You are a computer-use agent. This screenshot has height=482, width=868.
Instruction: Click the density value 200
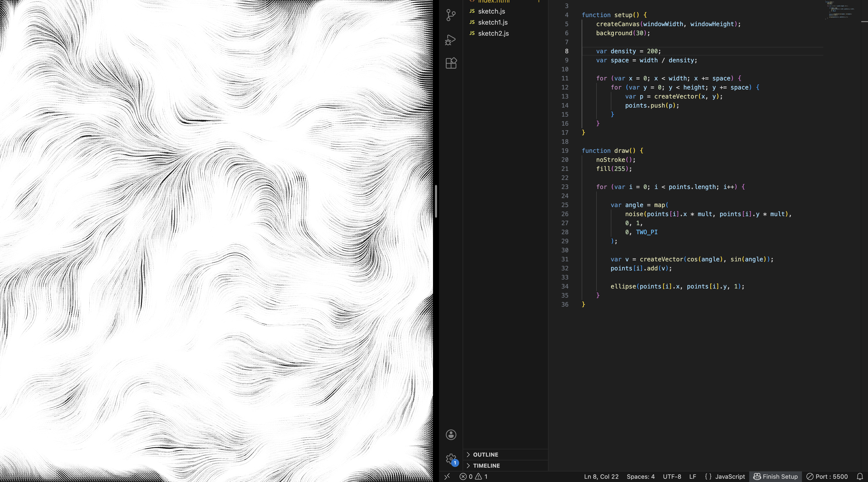(x=652, y=51)
